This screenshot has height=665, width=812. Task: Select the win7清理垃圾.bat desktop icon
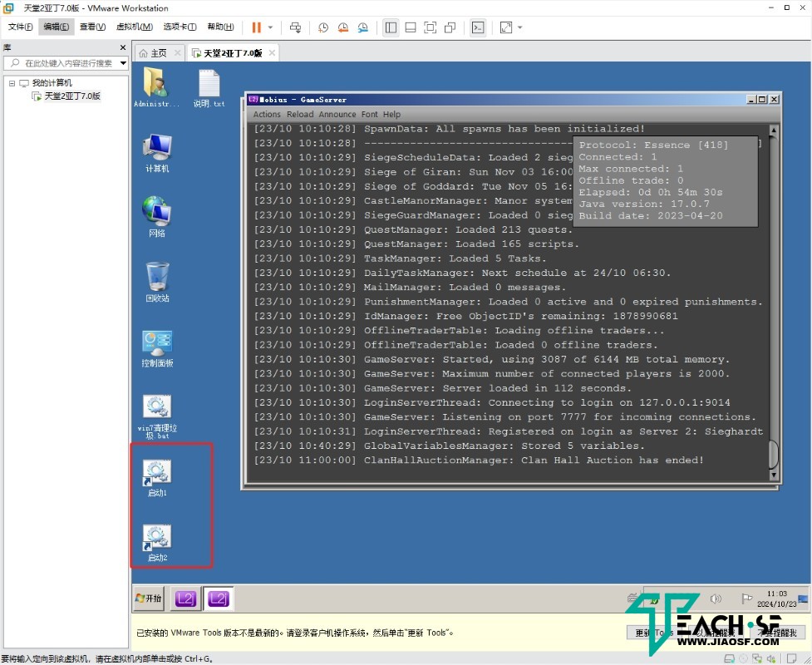157,417
